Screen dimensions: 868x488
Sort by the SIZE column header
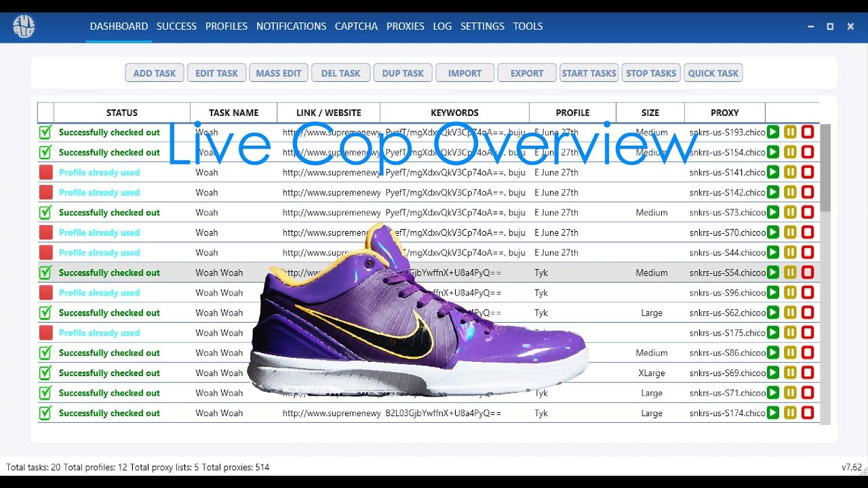pos(650,113)
